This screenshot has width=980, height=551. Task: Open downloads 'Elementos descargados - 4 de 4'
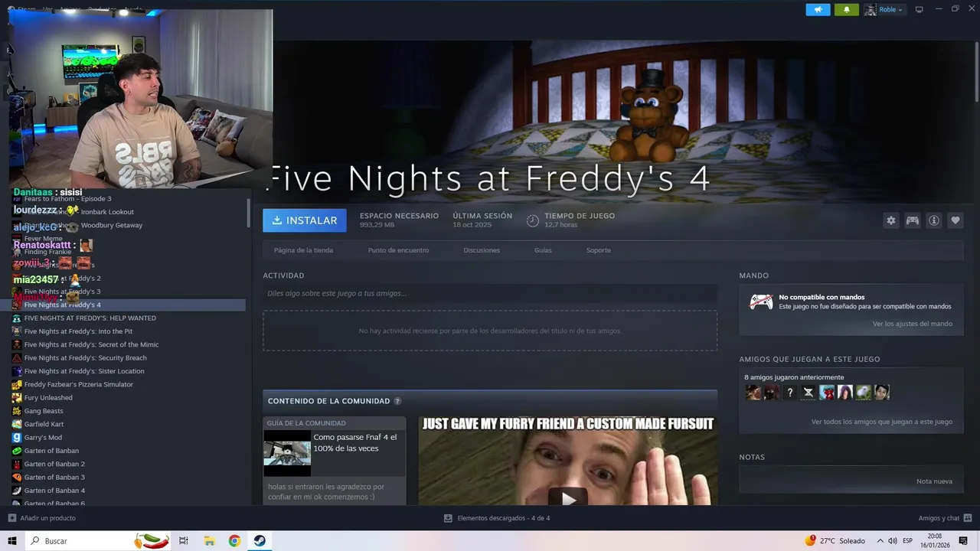pos(497,518)
